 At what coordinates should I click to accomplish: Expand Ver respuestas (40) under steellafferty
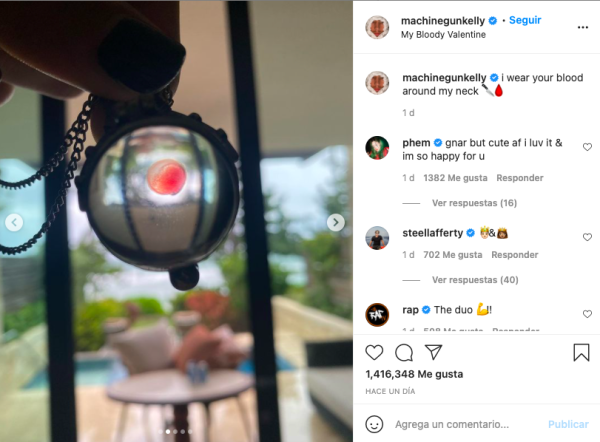point(475,280)
